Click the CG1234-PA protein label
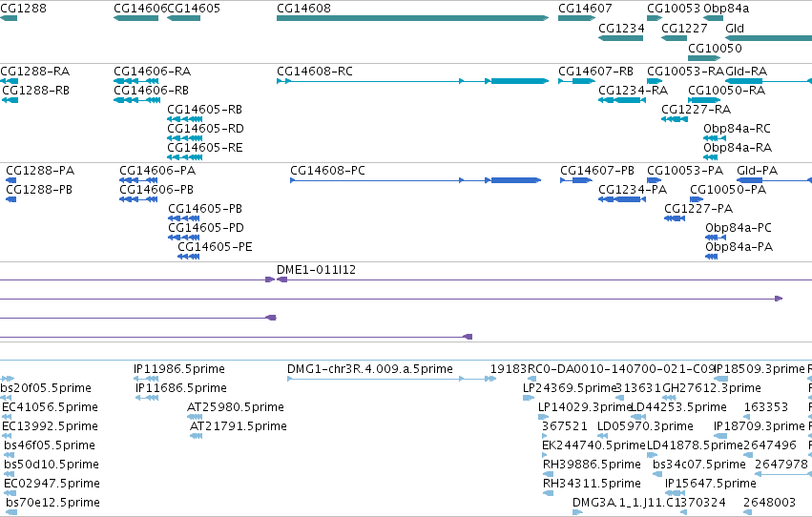812x517 pixels. click(x=633, y=190)
